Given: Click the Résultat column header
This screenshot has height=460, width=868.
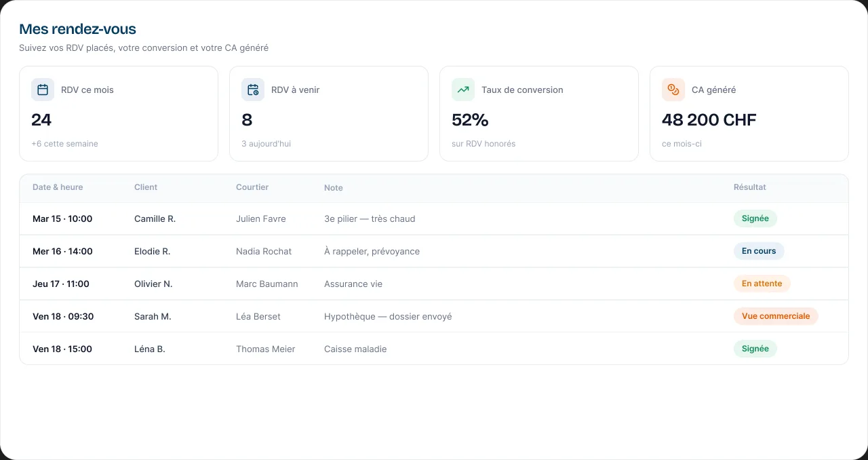Looking at the screenshot, I should (x=750, y=187).
